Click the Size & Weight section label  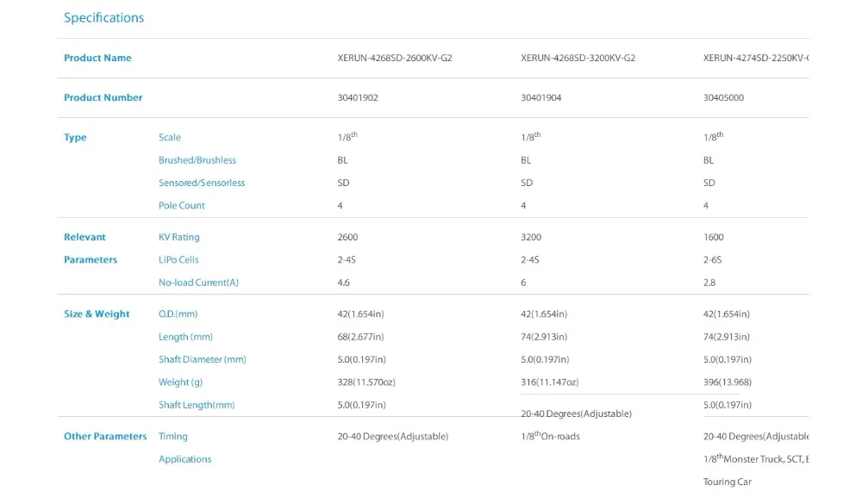(x=97, y=314)
